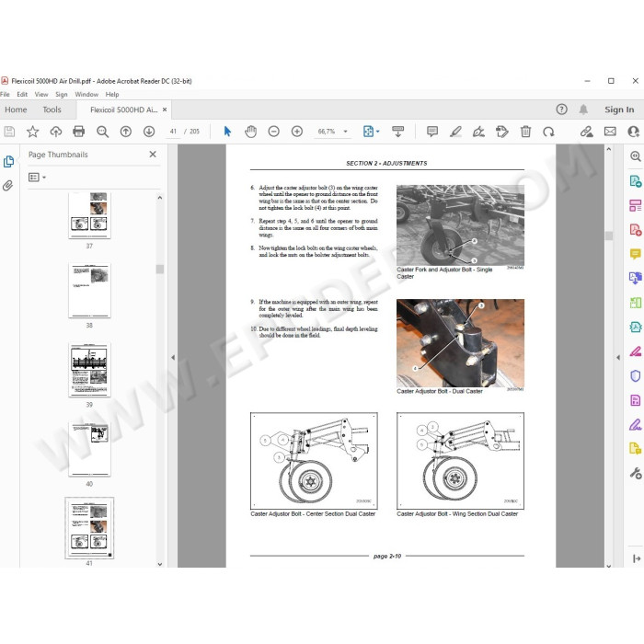Open the Sign menu
644x644 pixels.
(x=62, y=95)
